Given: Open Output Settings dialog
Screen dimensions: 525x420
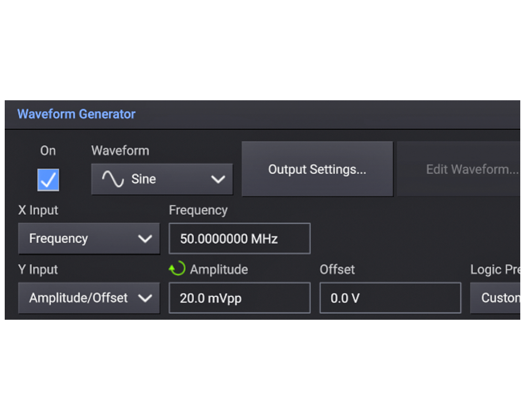Looking at the screenshot, I should [317, 170].
